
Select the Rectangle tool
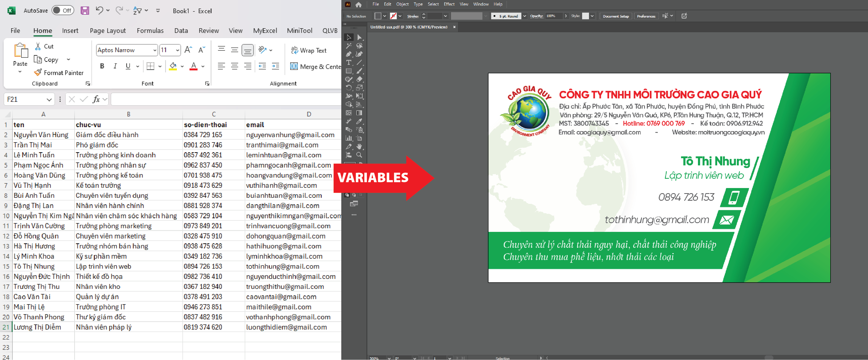[x=349, y=71]
